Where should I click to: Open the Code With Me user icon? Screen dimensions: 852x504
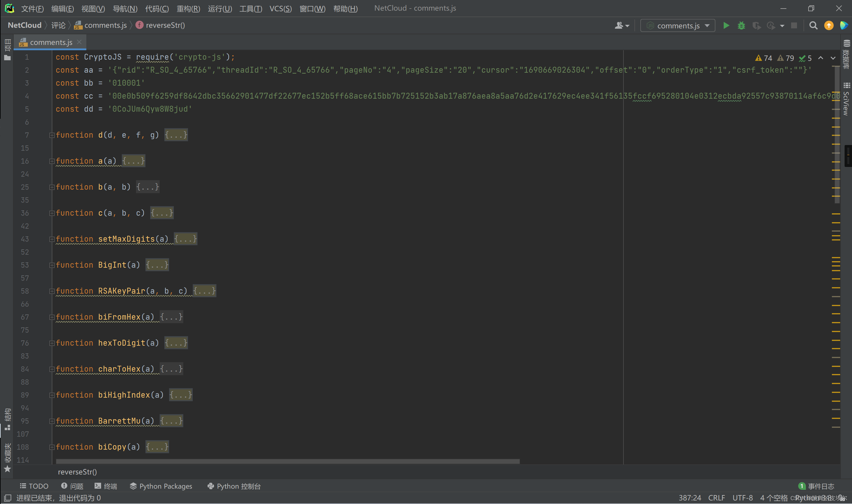(622, 25)
